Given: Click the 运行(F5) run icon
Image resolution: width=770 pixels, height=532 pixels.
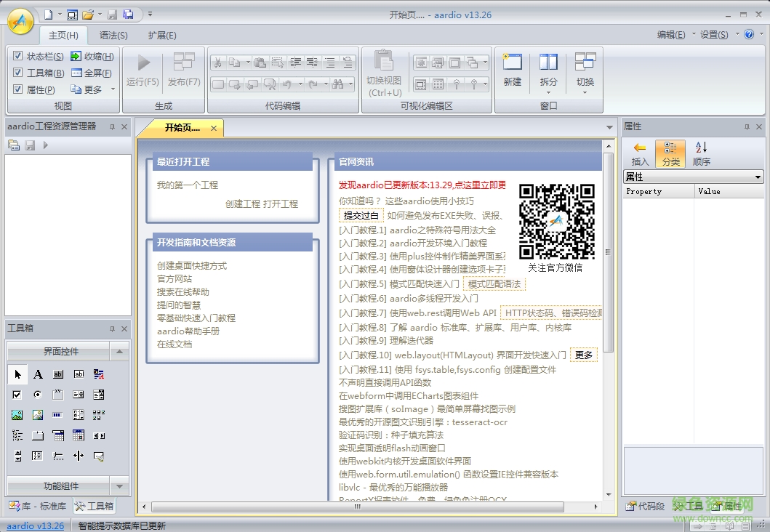Looking at the screenshot, I should pyautogui.click(x=142, y=63).
